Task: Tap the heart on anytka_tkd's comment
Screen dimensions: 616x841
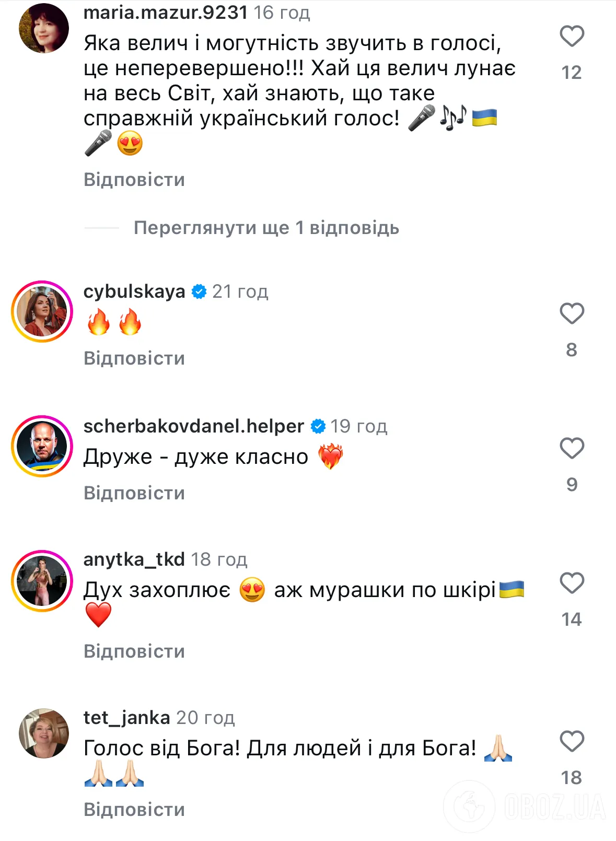Action: (572, 583)
